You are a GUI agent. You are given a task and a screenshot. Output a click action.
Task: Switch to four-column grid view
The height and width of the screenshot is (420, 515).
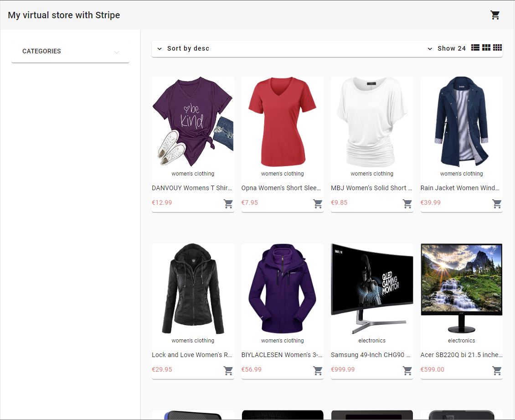(497, 47)
